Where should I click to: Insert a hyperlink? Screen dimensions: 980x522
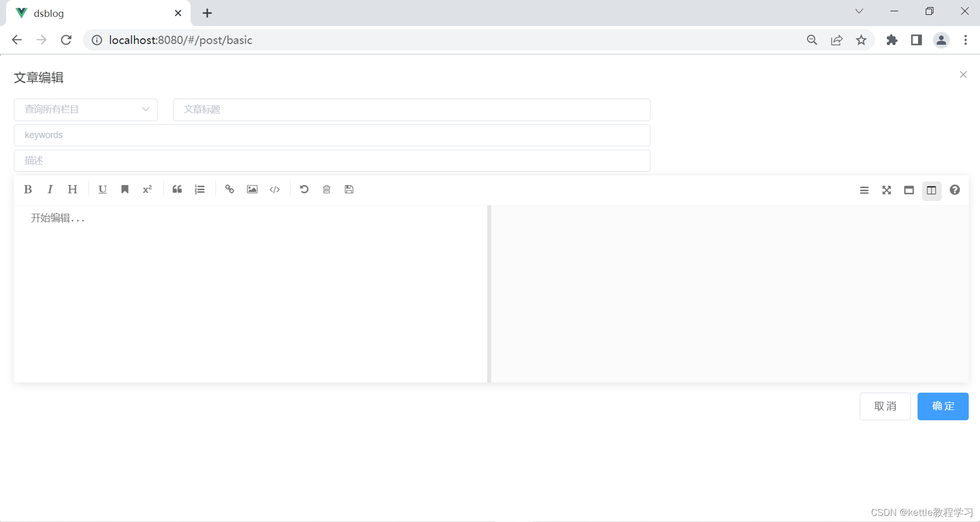tap(230, 190)
